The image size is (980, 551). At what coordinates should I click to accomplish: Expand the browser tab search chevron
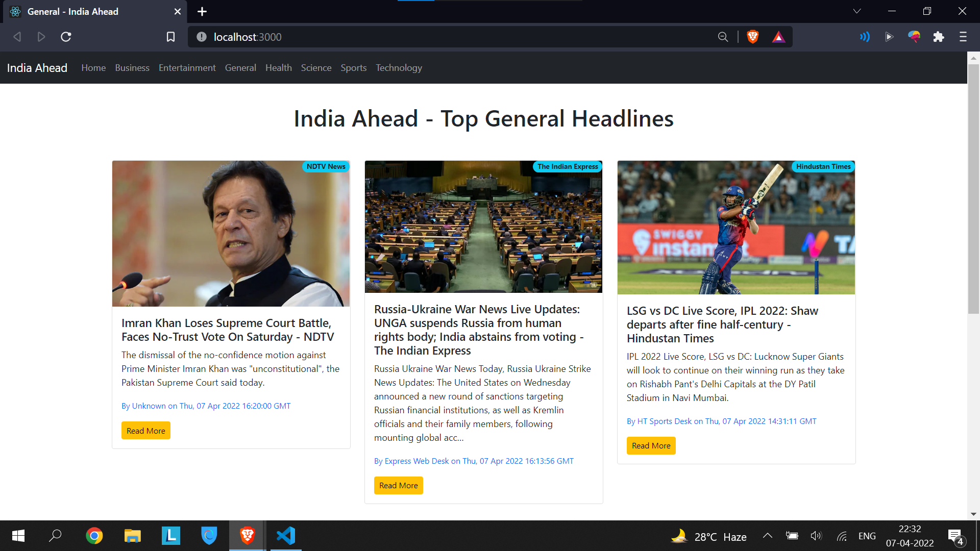(856, 11)
